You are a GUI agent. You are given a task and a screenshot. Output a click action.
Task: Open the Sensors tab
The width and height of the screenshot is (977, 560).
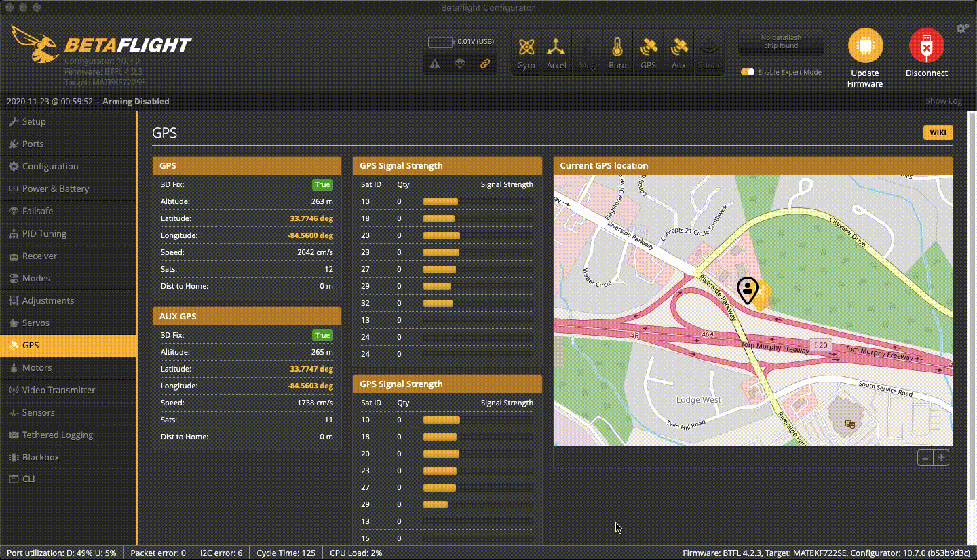[68, 412]
